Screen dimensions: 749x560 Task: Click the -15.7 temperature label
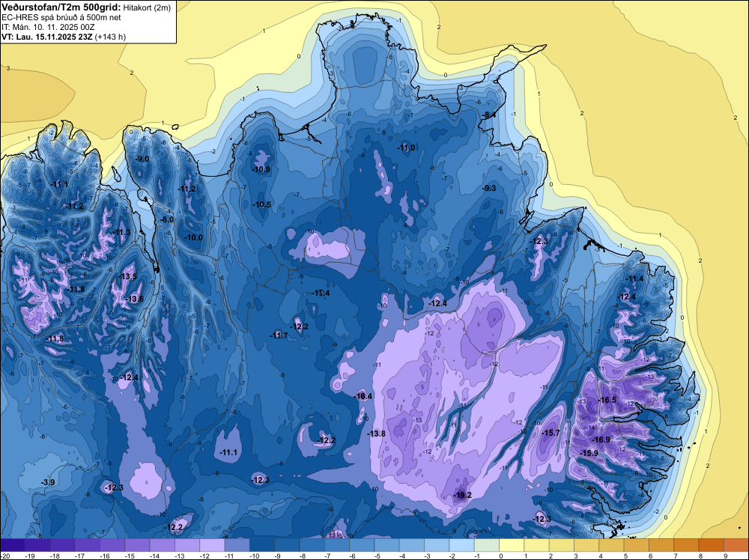pos(551,433)
